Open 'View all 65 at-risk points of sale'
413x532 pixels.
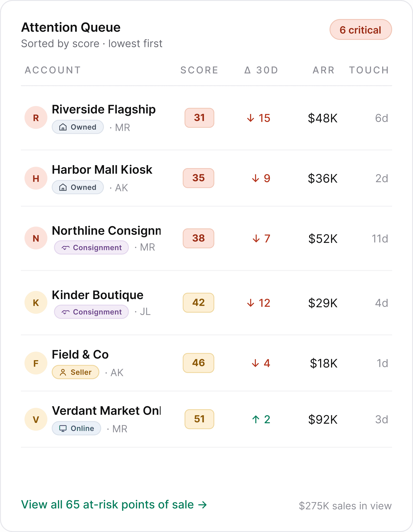(114, 504)
